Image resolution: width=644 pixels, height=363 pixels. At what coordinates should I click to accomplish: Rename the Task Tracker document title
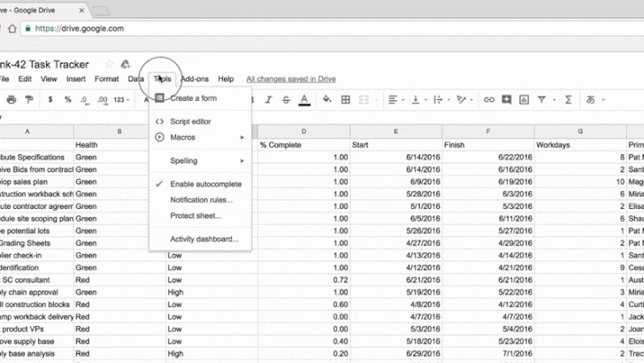click(44, 65)
